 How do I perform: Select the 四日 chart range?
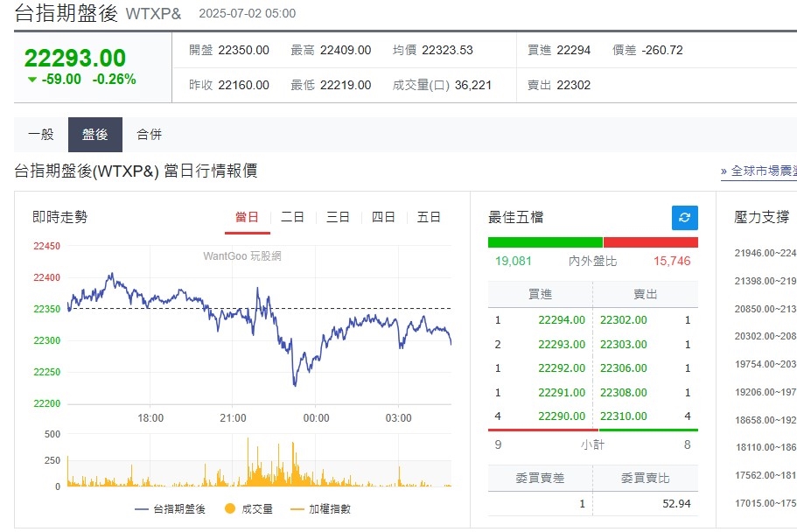click(383, 218)
